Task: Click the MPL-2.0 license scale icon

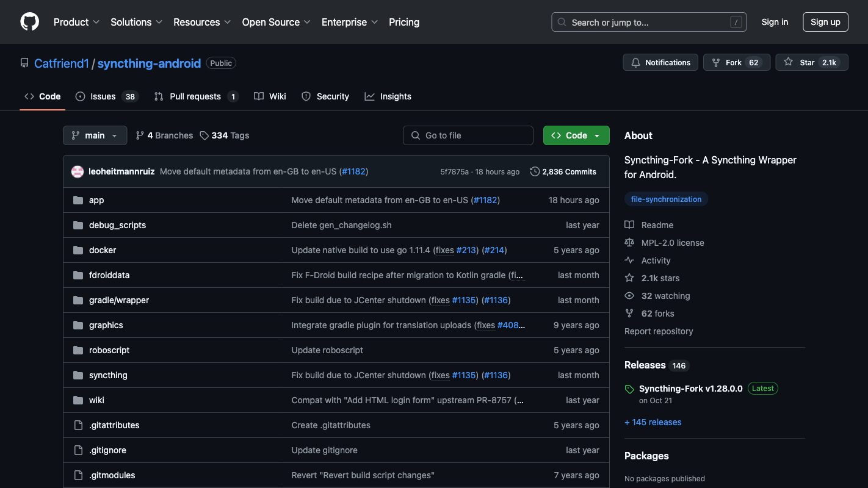Action: pos(629,243)
